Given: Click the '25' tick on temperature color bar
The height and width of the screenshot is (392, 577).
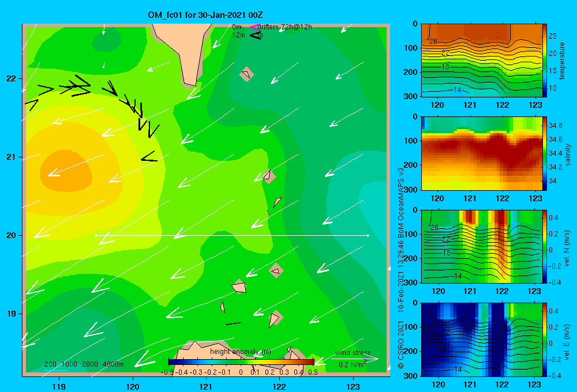Looking at the screenshot, I should tap(553, 36).
